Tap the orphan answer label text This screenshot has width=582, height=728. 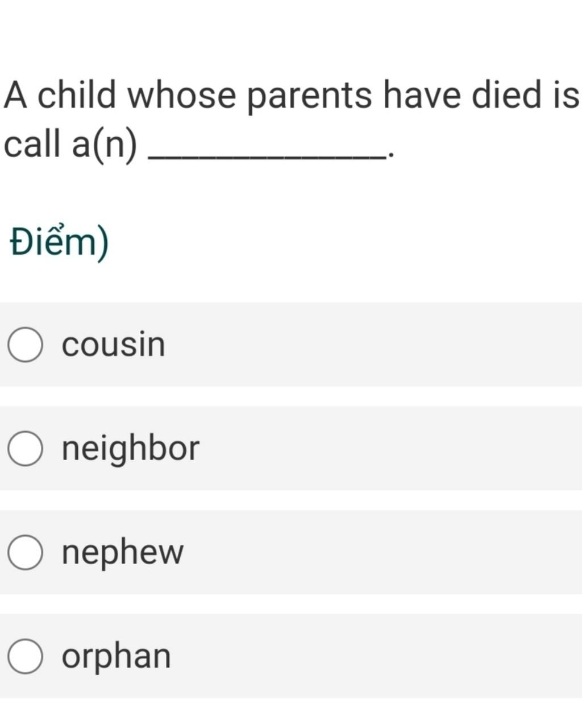(x=116, y=657)
